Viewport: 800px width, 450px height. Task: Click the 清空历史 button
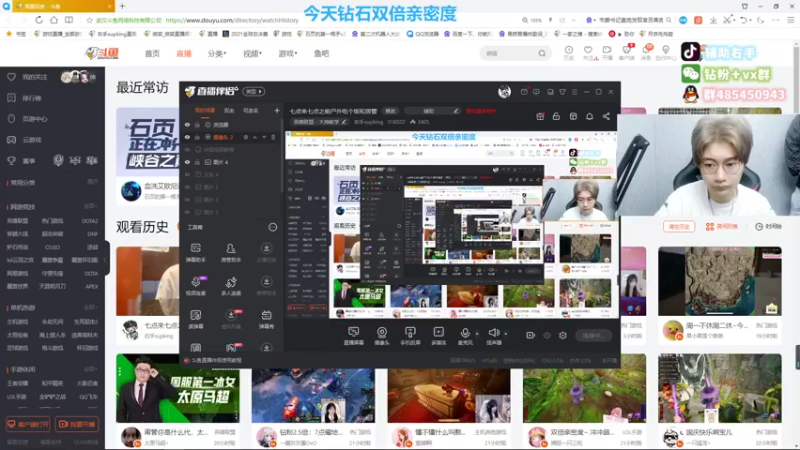pos(679,227)
